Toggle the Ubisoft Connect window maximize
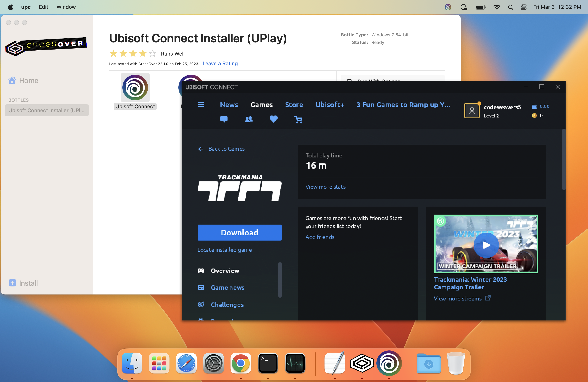588x382 pixels. [x=541, y=87]
